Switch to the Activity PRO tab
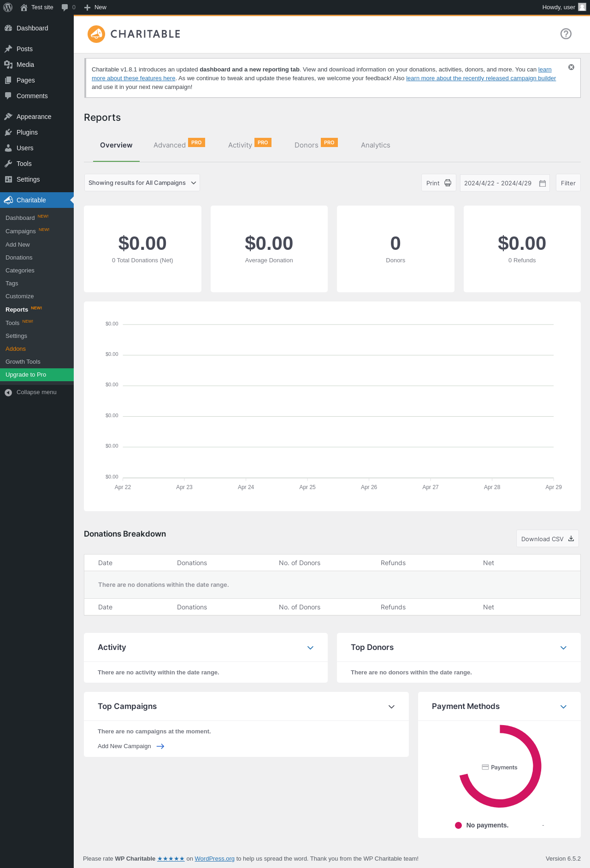This screenshot has height=868, width=590. pos(250,145)
